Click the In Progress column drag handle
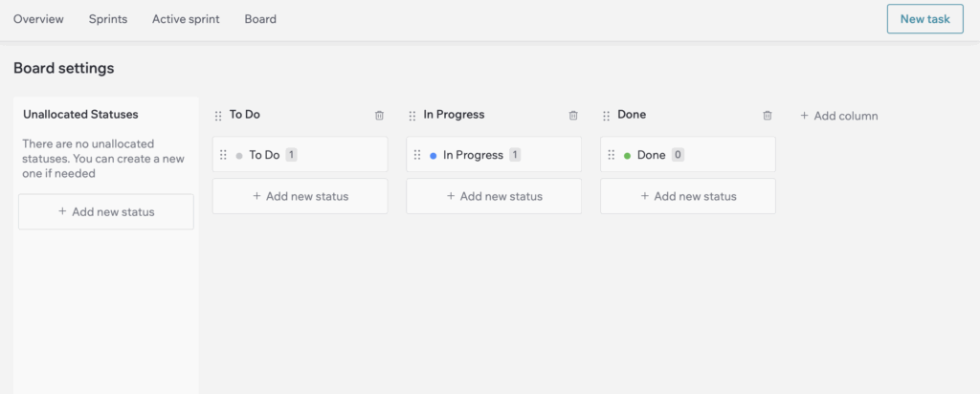Viewport: 980px width, 394px height. [412, 116]
